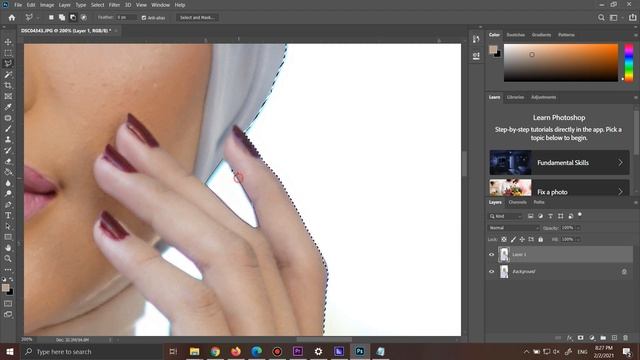640x360 pixels.
Task: Select the Move tool
Action: point(8,42)
